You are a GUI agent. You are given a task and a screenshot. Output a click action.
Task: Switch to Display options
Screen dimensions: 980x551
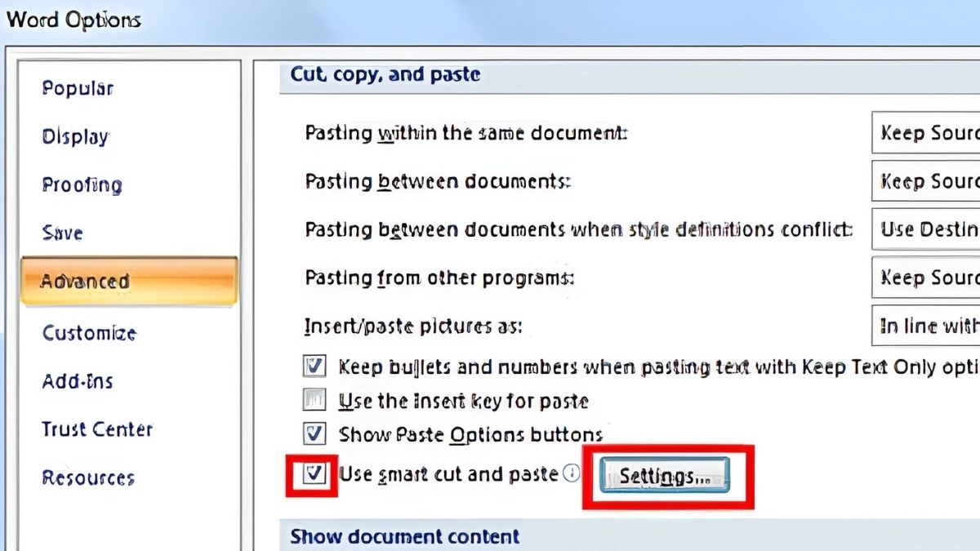(75, 136)
